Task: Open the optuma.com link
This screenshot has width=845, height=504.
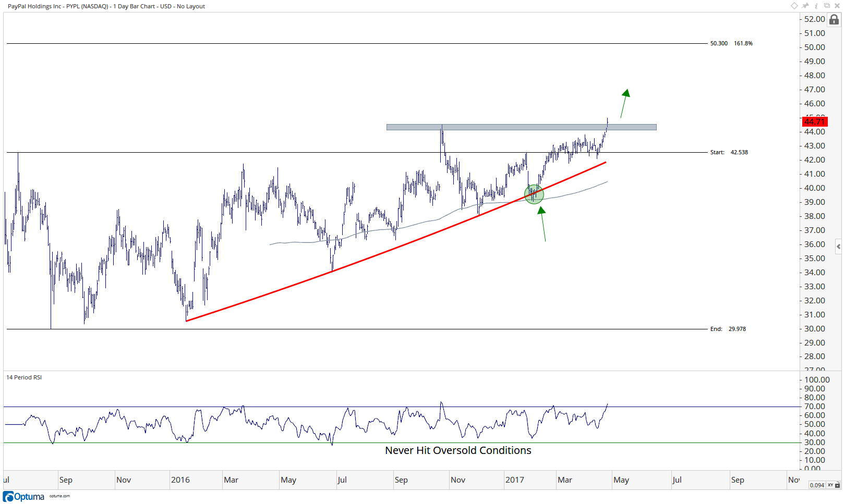Action: point(59,496)
